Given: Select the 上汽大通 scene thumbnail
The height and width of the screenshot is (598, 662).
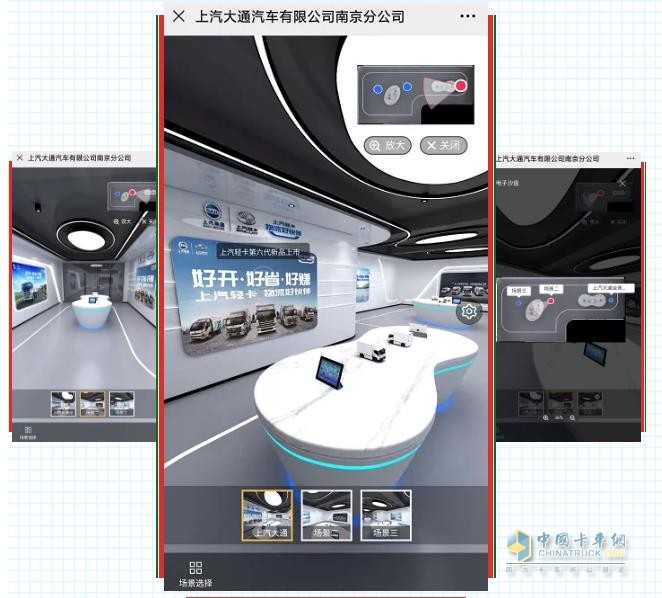Looking at the screenshot, I should [267, 516].
